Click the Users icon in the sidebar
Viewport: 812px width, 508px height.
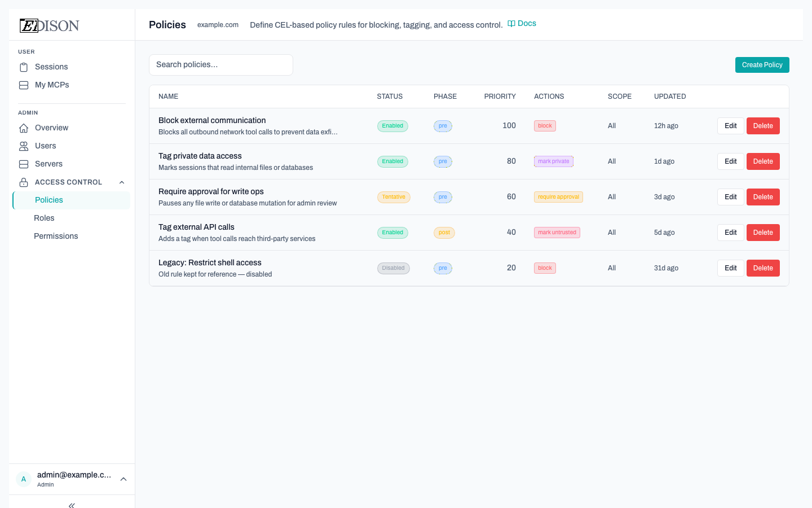tap(23, 146)
